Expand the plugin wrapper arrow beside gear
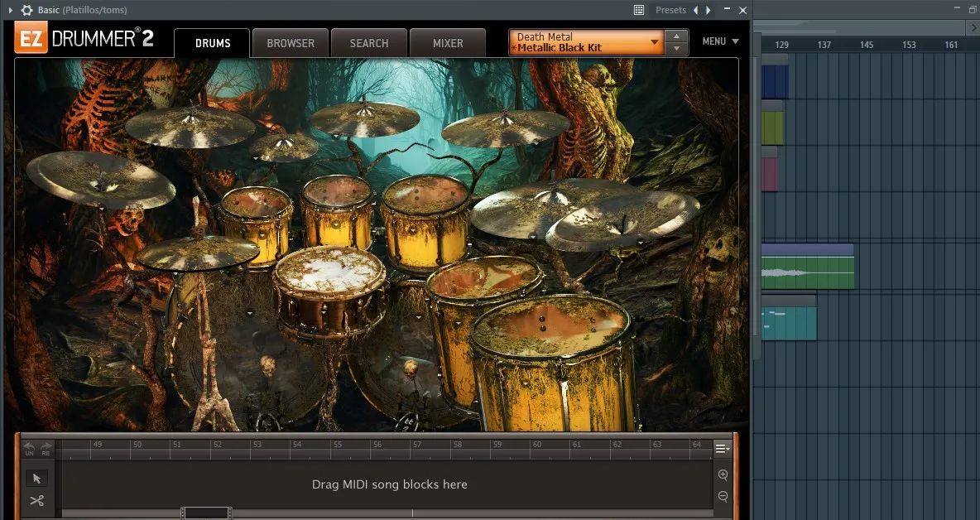Image resolution: width=980 pixels, height=520 pixels. click(10, 10)
